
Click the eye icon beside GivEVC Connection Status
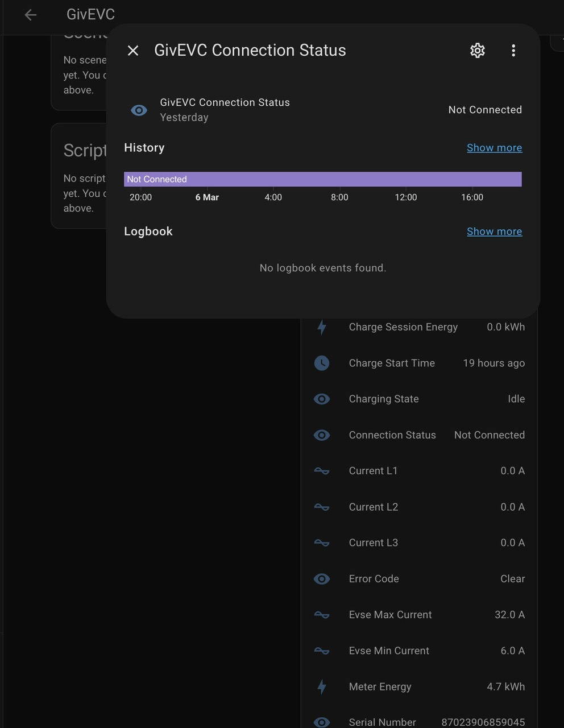click(139, 110)
